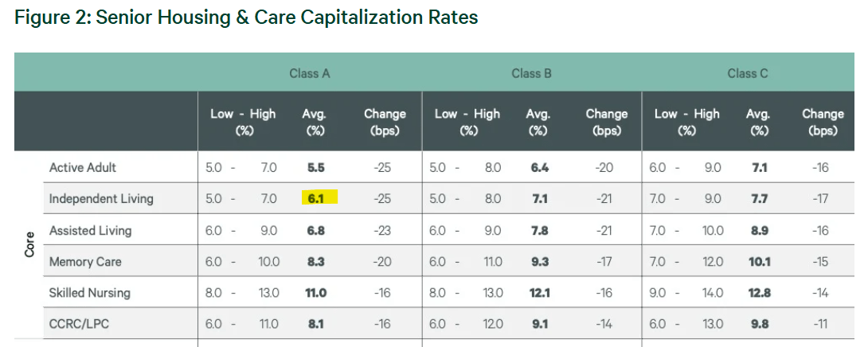Click the vertical Core category label
The width and height of the screenshot is (868, 347).
(x=29, y=245)
